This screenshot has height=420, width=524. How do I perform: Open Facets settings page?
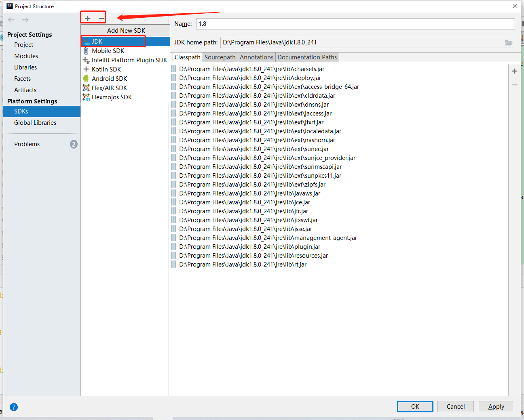(42, 79)
